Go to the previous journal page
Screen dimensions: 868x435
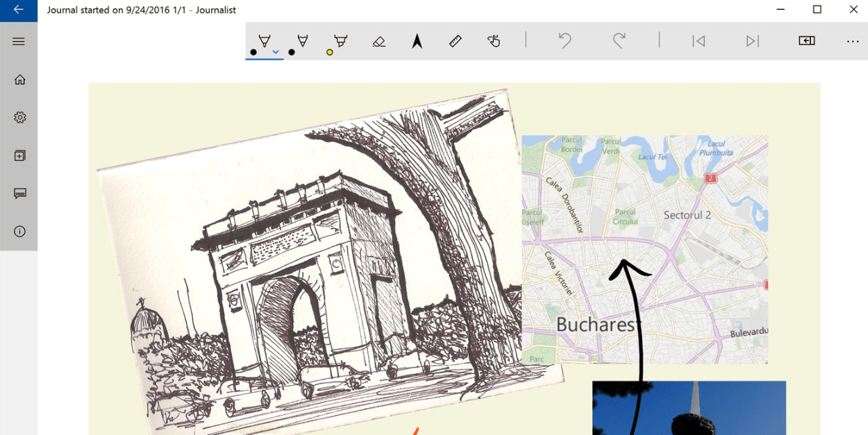(699, 41)
